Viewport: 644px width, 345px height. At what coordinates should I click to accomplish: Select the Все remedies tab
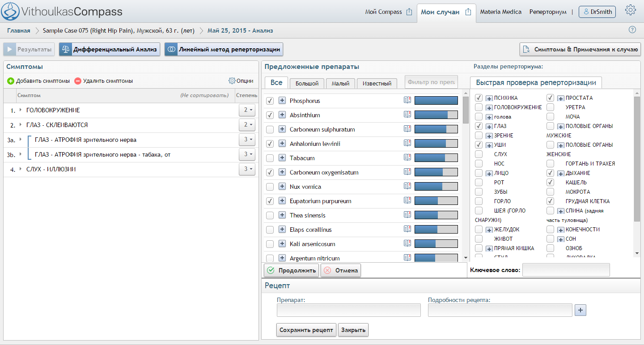[x=276, y=82]
